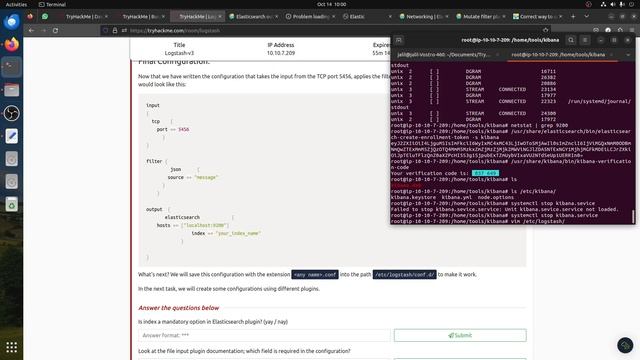Click the round chat button bottom right
Viewport: 640px width, 360px height.
click(625, 345)
